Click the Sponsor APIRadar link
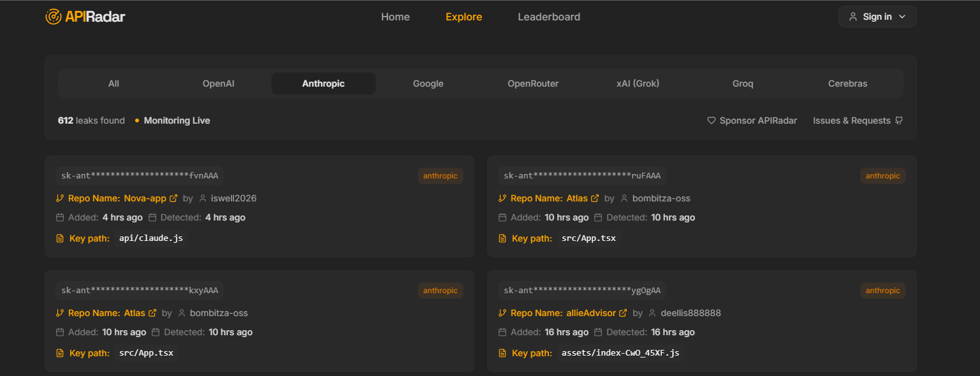 pos(752,120)
